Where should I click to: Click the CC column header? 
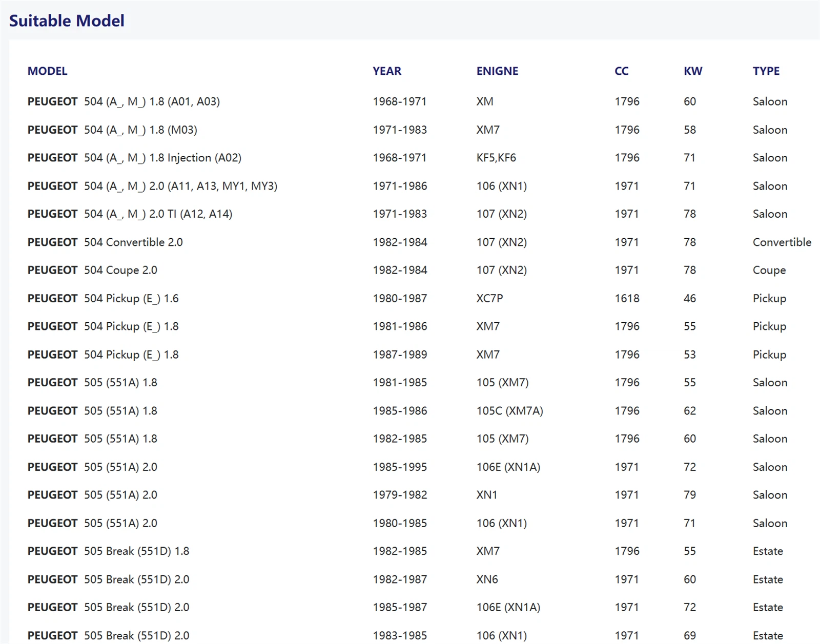point(621,71)
